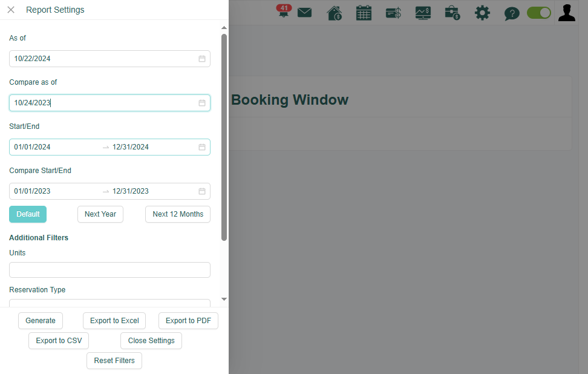Select the Default date preset
The height and width of the screenshot is (374, 588).
pyautogui.click(x=28, y=214)
